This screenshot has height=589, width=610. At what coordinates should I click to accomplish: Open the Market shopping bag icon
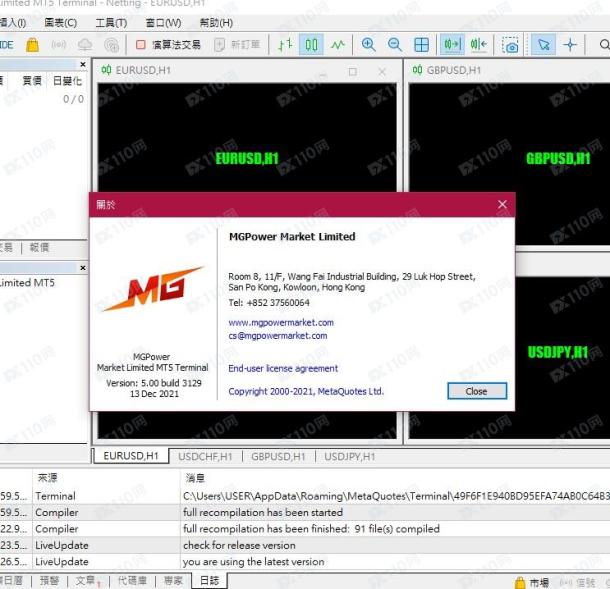(x=32, y=45)
